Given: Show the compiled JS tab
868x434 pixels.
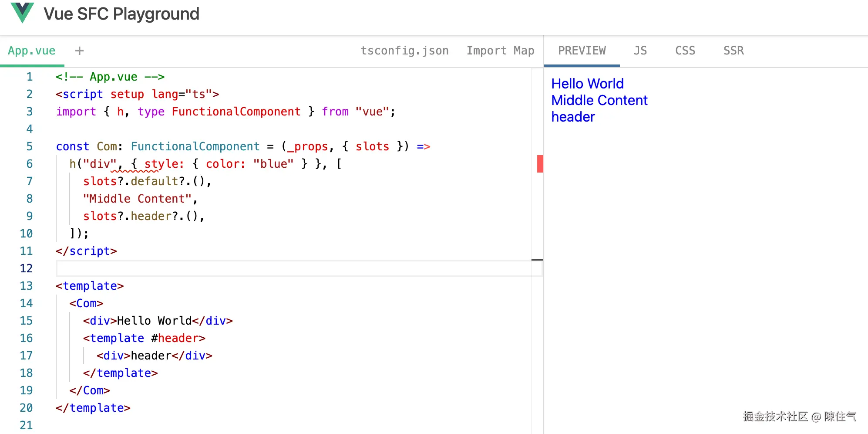Looking at the screenshot, I should [640, 51].
